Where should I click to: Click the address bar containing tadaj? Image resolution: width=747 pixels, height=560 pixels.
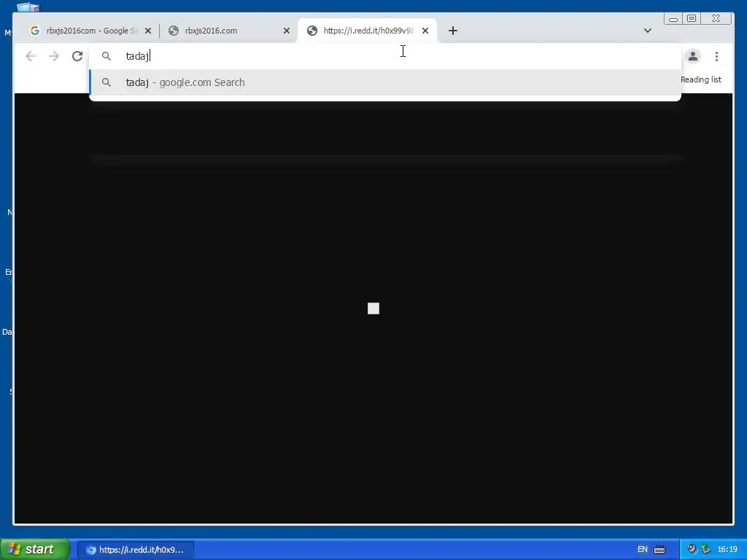point(385,56)
